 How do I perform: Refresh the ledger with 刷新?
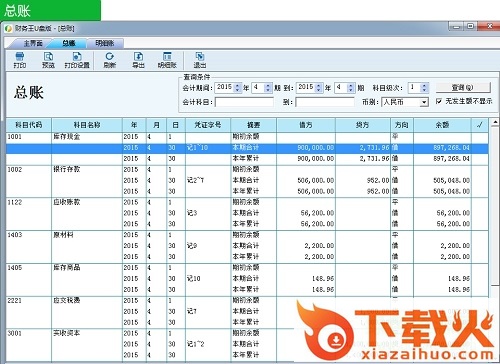(109, 60)
